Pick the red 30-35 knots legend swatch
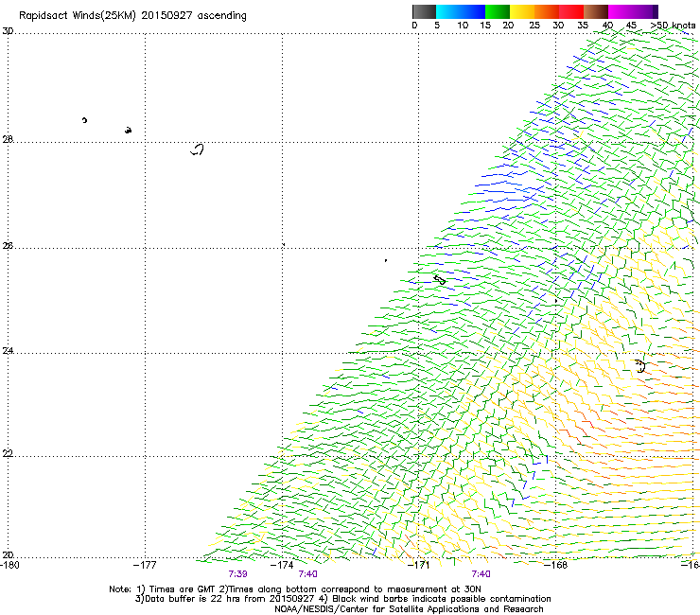This screenshot has height=615, width=700. coord(571,11)
